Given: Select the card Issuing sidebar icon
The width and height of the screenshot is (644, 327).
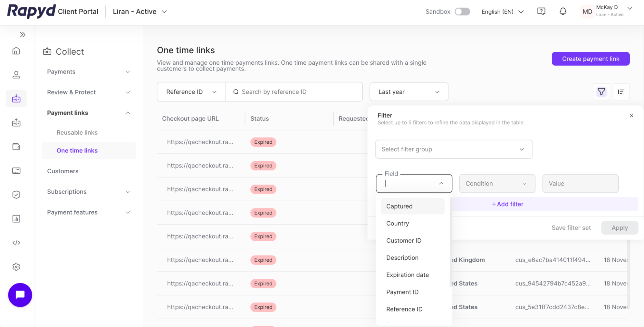Looking at the screenshot, I should [16, 170].
